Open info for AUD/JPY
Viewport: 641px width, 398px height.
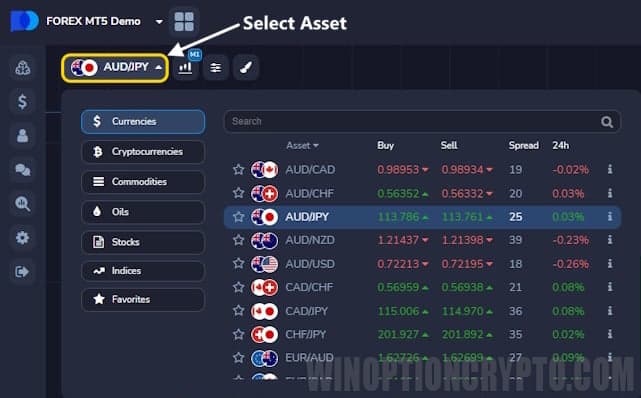click(610, 216)
